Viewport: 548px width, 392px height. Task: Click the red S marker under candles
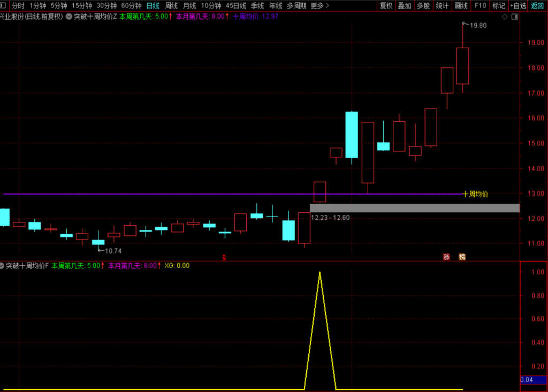pos(224,257)
